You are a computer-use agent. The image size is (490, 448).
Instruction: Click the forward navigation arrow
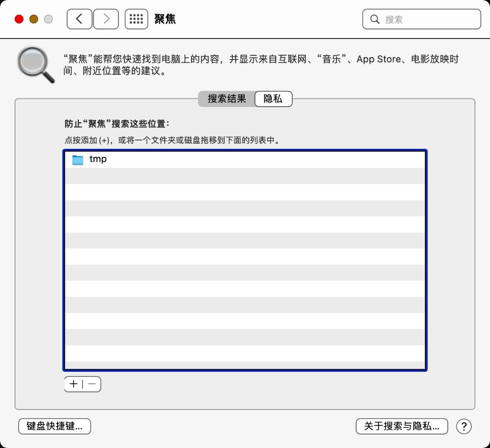106,19
